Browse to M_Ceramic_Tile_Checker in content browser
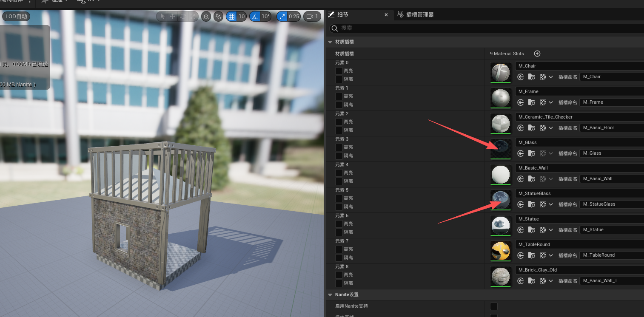Screen dimensions: 644x317 pos(532,128)
